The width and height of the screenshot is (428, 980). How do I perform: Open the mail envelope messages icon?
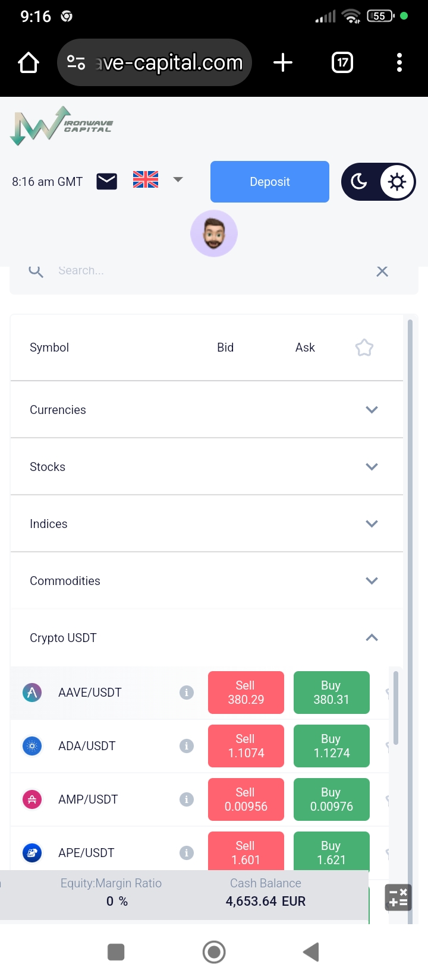click(107, 181)
